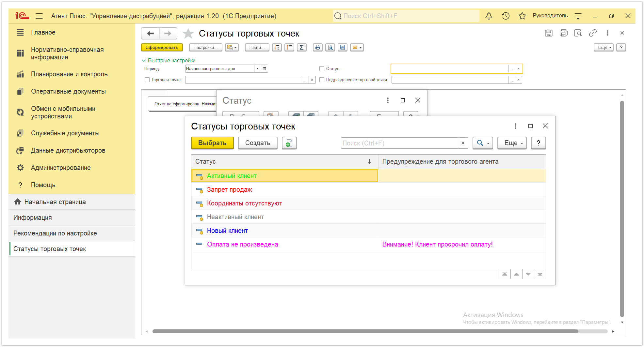Screen dimensions: 644x347
Task: Click create-by-copy icon next to Создать
Action: (x=289, y=143)
